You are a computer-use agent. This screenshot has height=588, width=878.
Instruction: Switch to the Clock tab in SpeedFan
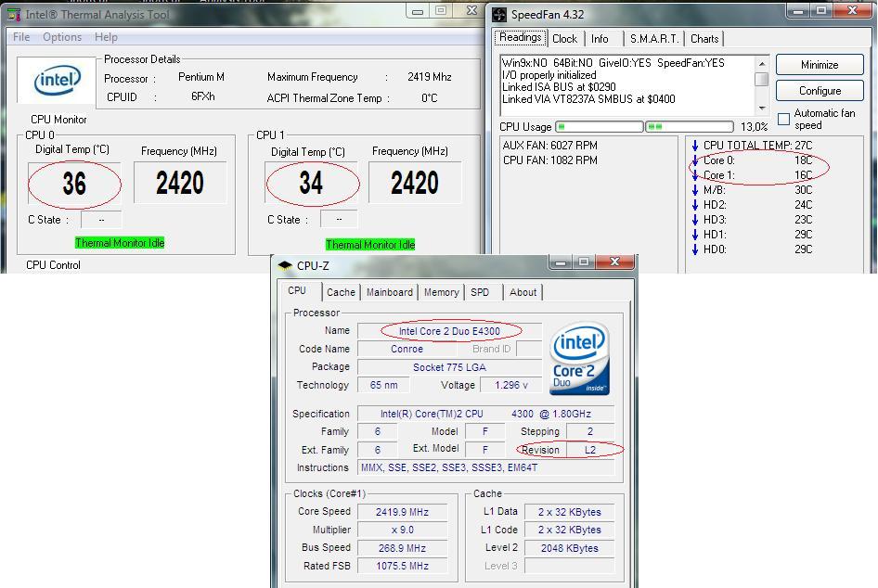564,39
